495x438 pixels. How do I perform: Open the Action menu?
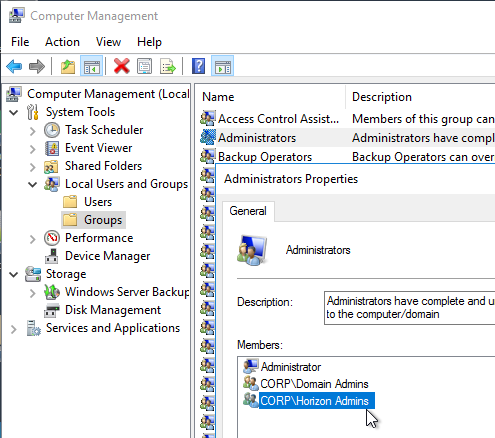click(x=62, y=42)
